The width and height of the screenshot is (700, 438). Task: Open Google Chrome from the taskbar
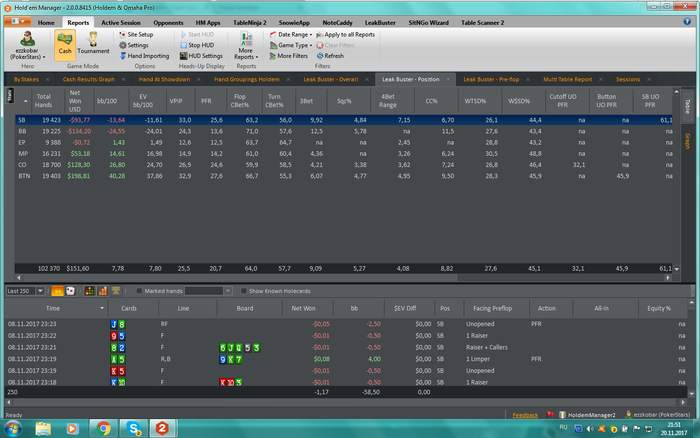coord(103,429)
